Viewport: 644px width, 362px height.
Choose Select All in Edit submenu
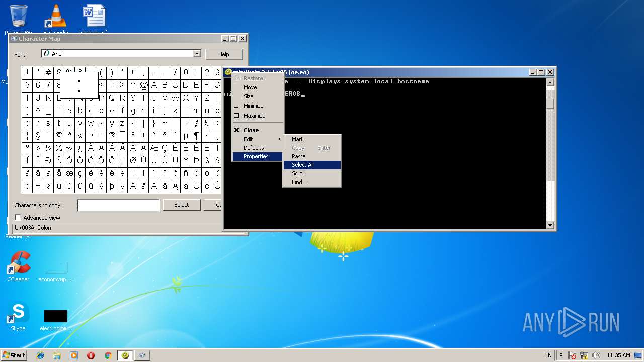312,165
